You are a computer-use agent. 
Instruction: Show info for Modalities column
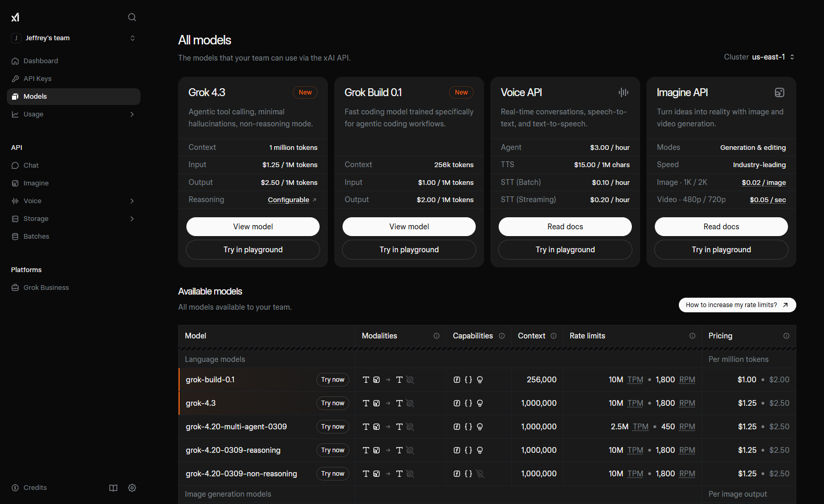[437, 336]
